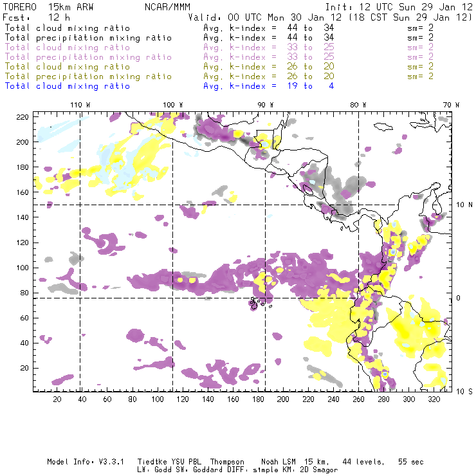The image size is (476, 476).
Task: Select the "10 S" latitude label
Action: 464,391
